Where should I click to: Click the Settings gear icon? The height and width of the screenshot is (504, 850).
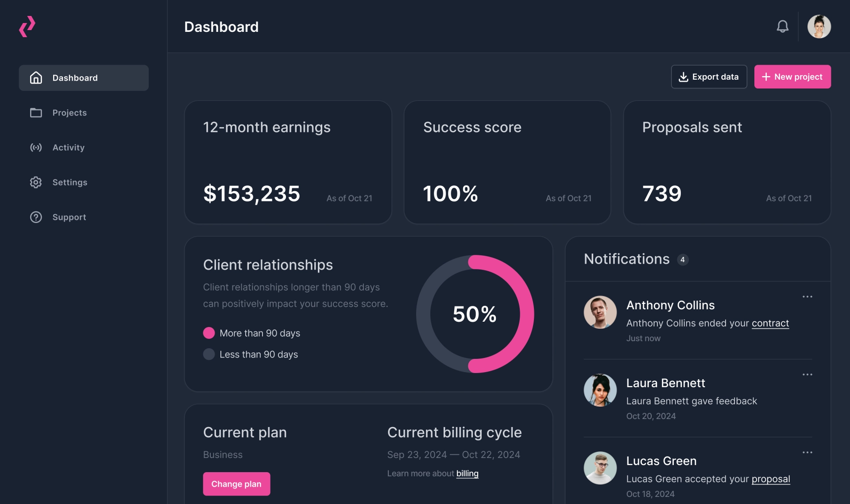click(36, 182)
